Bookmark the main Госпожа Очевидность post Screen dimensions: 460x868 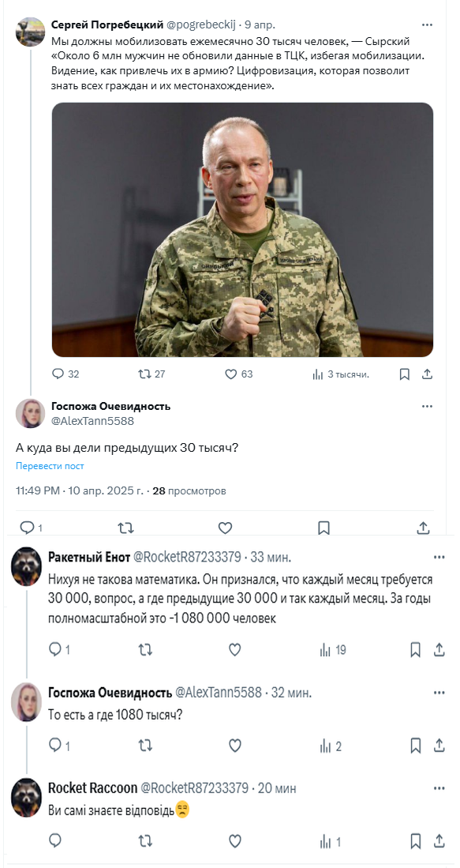point(324,528)
